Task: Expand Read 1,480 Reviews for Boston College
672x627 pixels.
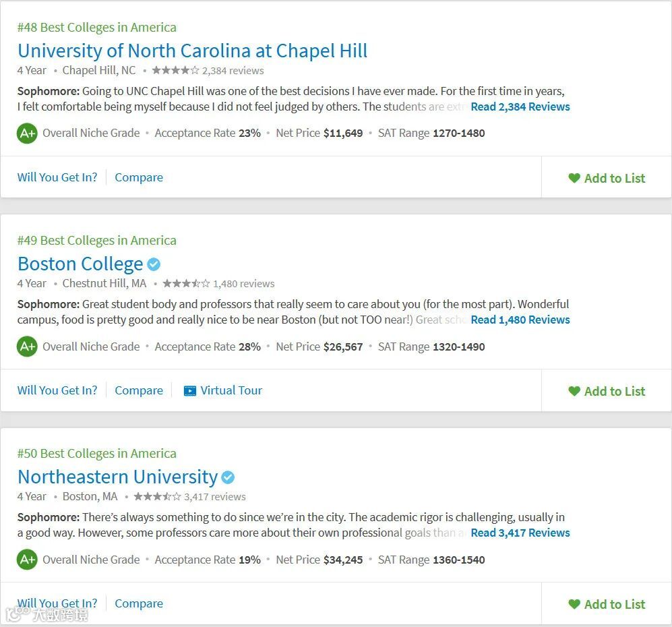Action: point(520,320)
